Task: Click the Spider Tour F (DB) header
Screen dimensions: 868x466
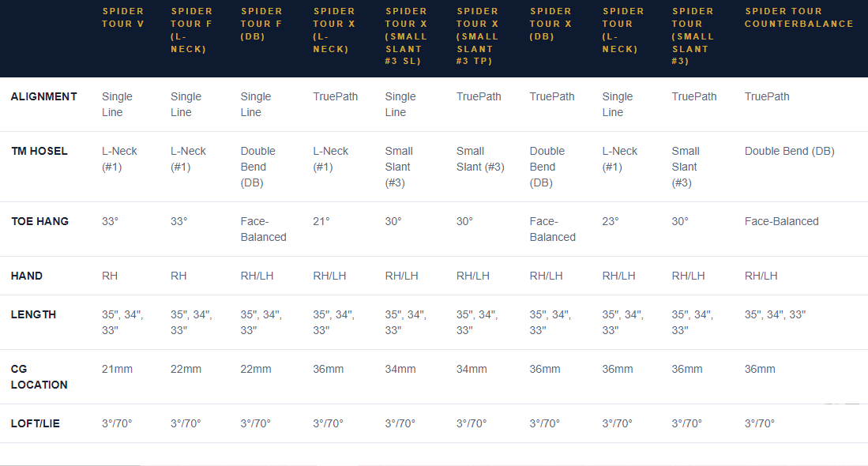Action: pyautogui.click(x=261, y=24)
